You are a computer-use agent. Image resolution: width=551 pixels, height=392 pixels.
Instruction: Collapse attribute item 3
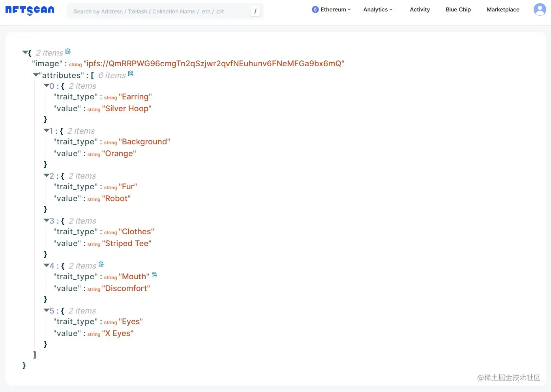pos(46,220)
